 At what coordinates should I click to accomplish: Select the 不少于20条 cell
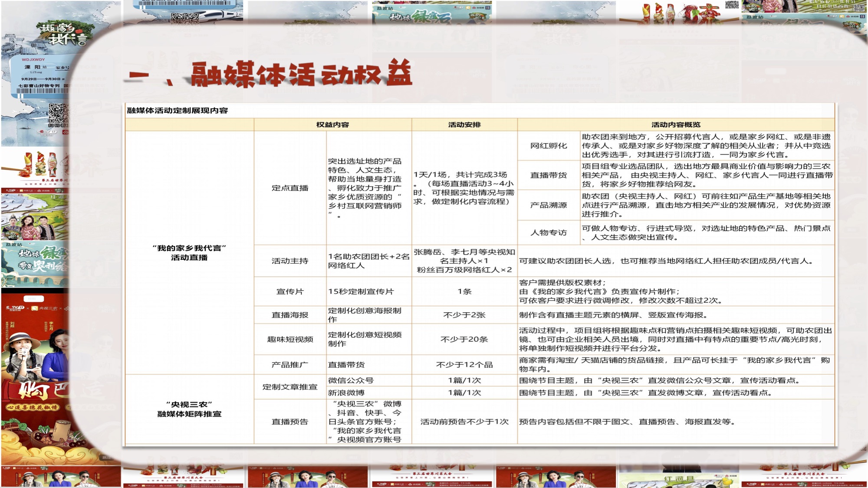point(464,339)
